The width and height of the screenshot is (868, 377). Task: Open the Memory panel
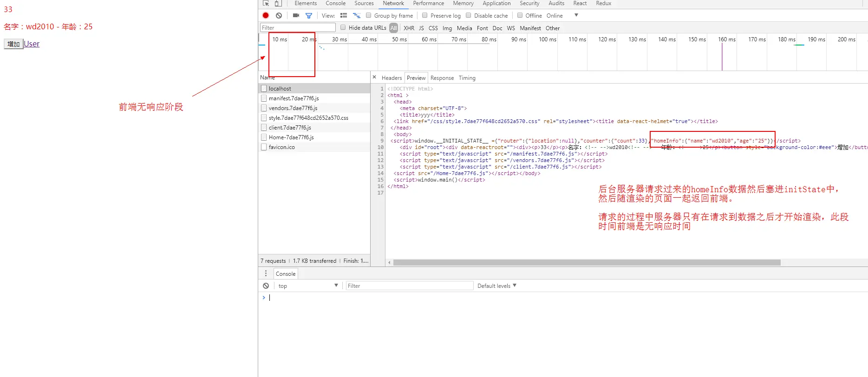point(463,3)
